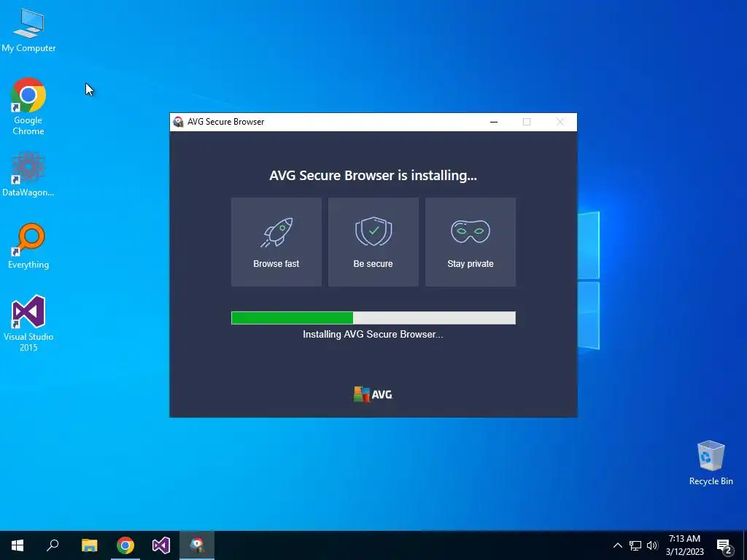Image resolution: width=747 pixels, height=560 pixels.
Task: Click the 'AVG Secure Browser is installing...' heading
Action: [x=373, y=175]
